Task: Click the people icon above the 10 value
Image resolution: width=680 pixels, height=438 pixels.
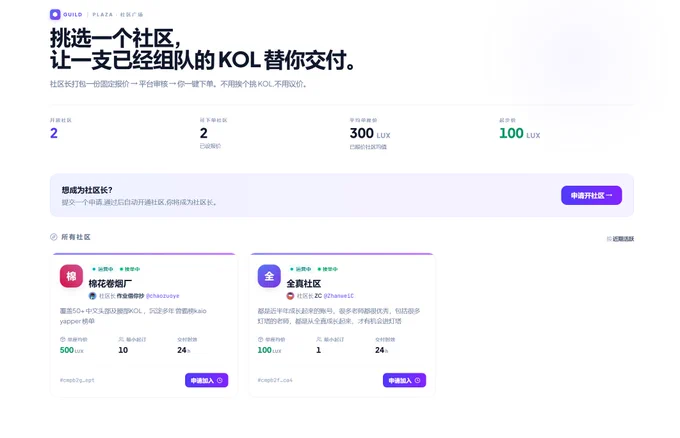Action: click(x=121, y=340)
